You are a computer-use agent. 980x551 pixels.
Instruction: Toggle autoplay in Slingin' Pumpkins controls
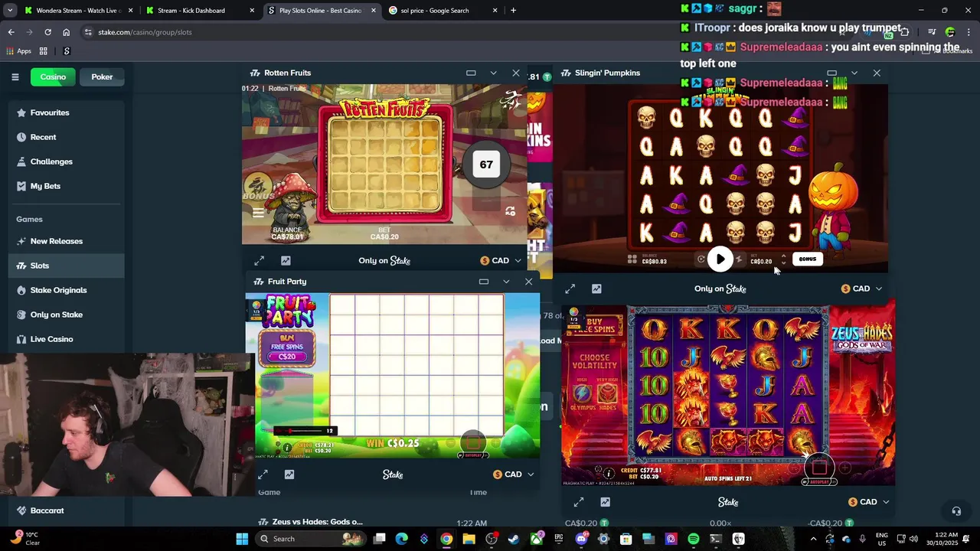point(701,259)
